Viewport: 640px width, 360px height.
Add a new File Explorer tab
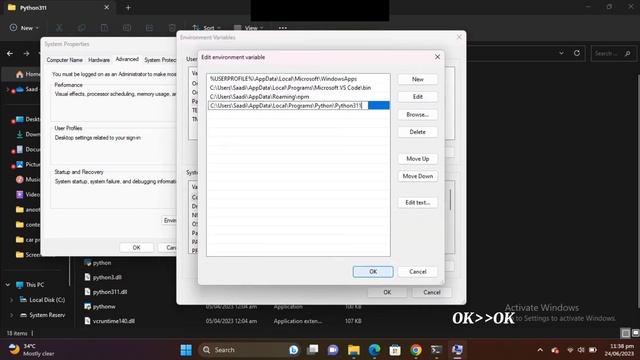pos(128,7)
